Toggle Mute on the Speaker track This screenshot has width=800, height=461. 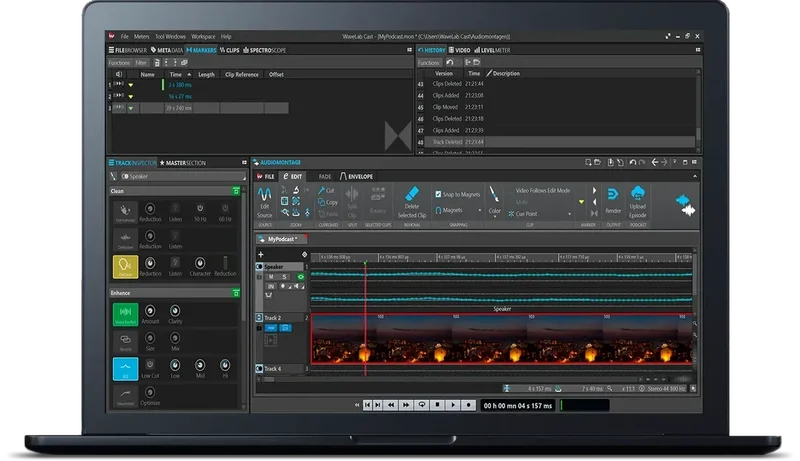pyautogui.click(x=271, y=277)
